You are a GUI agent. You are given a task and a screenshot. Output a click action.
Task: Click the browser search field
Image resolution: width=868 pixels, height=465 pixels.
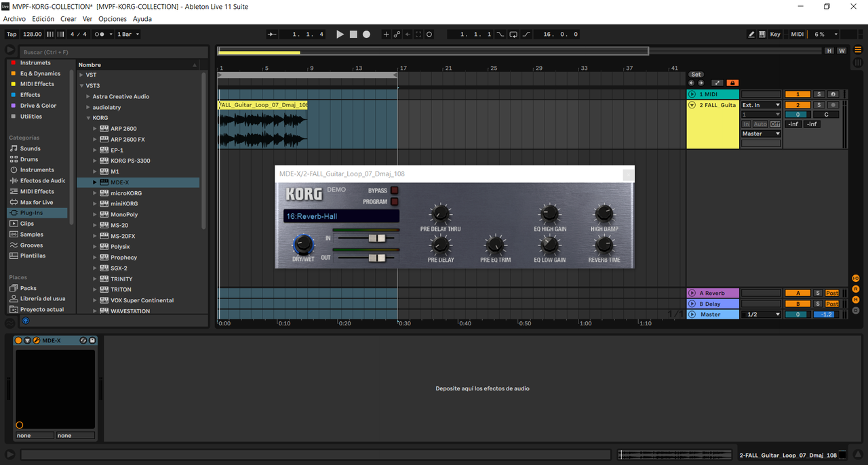click(x=114, y=52)
